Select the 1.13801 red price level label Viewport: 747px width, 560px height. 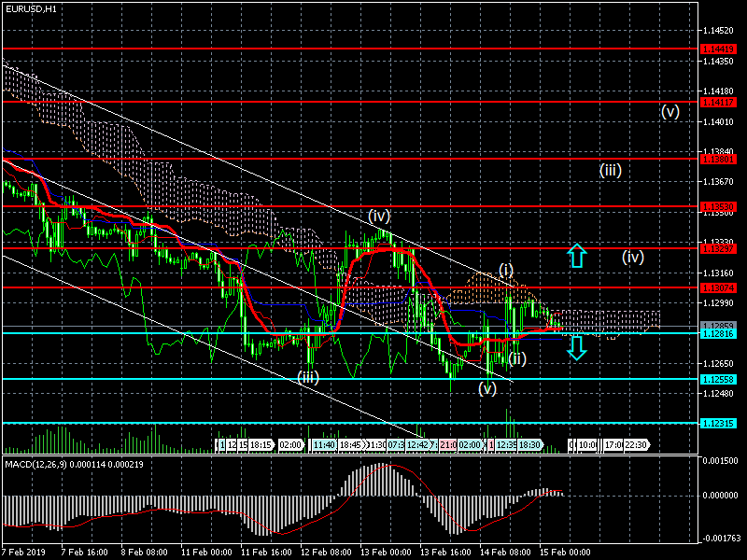point(718,159)
